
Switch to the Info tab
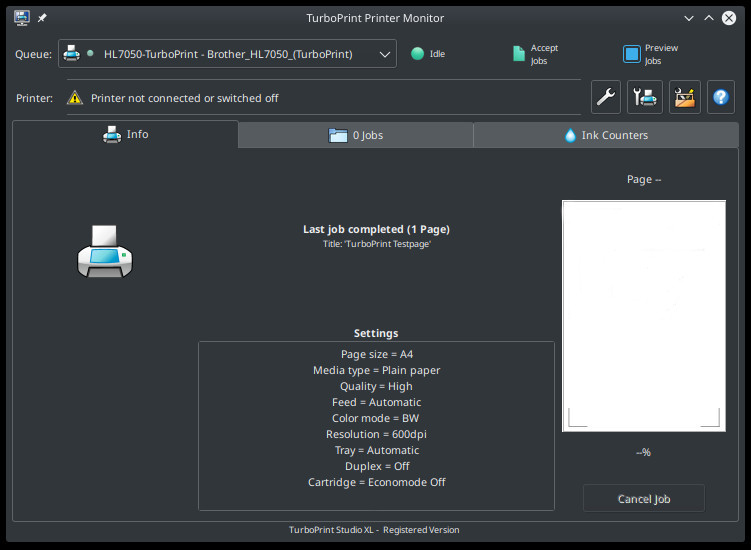coord(125,135)
